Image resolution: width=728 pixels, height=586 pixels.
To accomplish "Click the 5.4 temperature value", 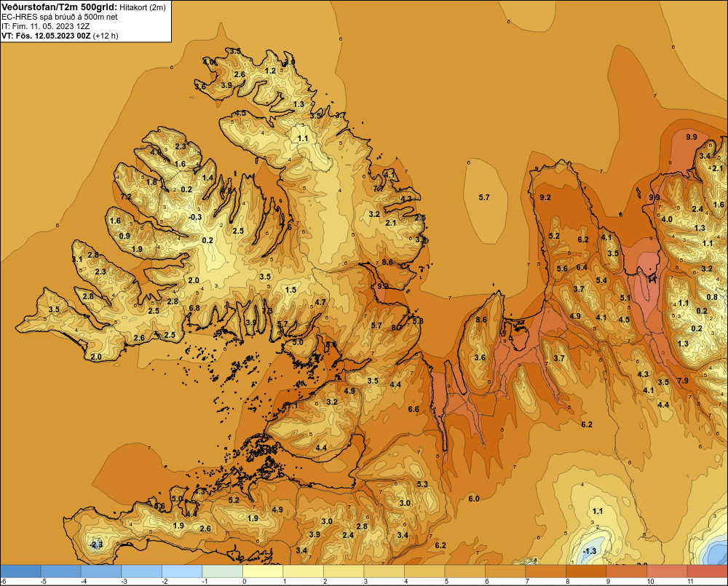I will (x=601, y=280).
